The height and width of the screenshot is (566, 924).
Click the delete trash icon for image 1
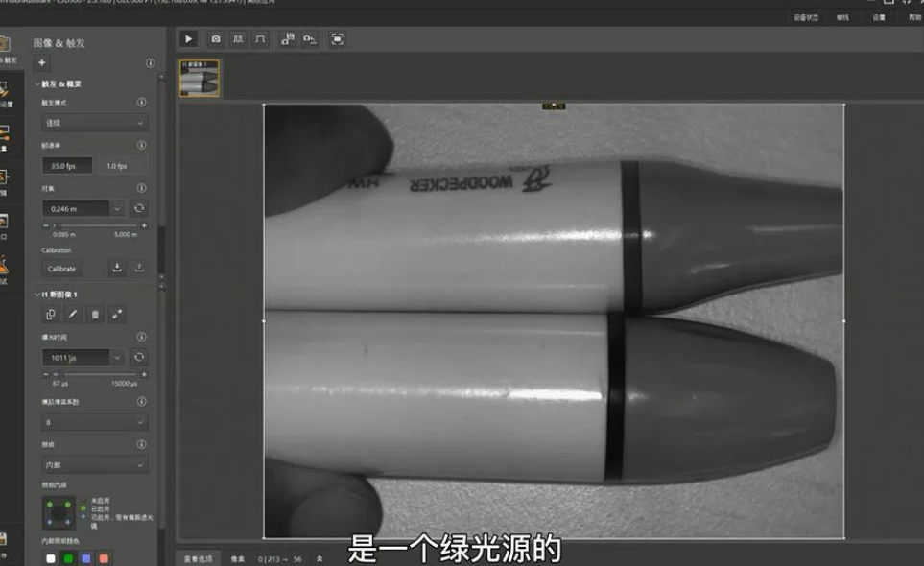[x=95, y=315]
